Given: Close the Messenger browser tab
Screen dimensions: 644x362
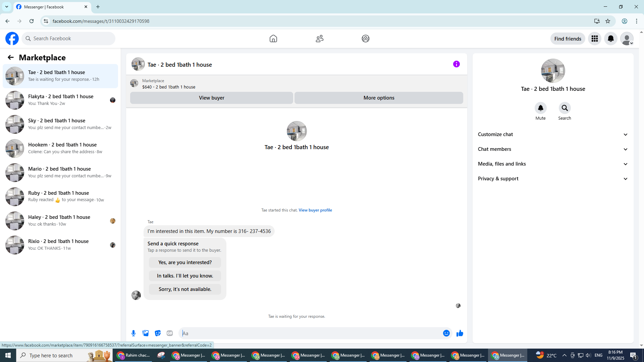Looking at the screenshot, I should pyautogui.click(x=86, y=7).
